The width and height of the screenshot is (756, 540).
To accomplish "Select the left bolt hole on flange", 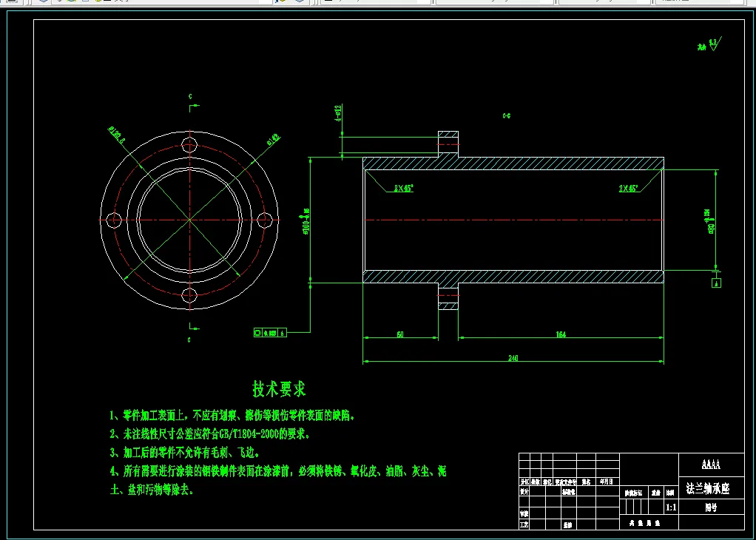I will [x=113, y=220].
